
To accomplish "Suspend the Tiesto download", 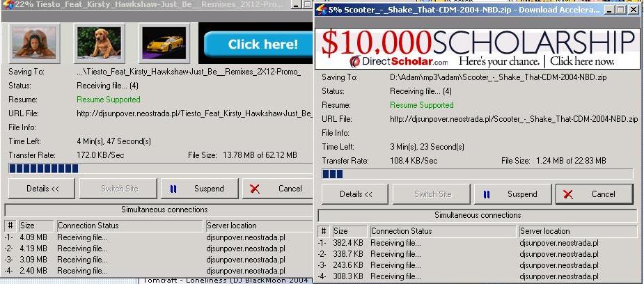I will click(x=200, y=189).
